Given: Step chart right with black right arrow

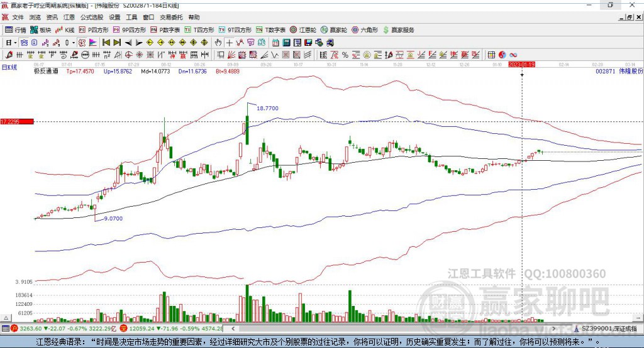Looking at the screenshot, I should [139, 43].
